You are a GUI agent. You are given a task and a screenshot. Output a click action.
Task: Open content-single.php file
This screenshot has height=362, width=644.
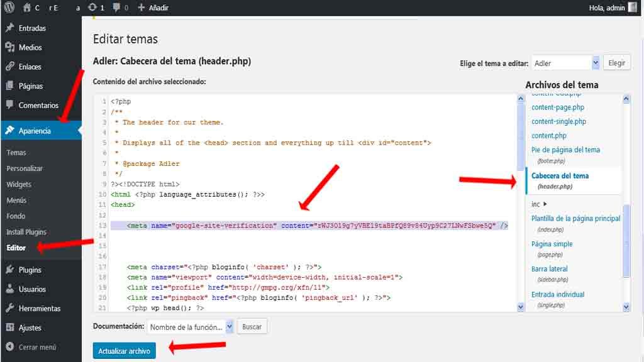(558, 121)
